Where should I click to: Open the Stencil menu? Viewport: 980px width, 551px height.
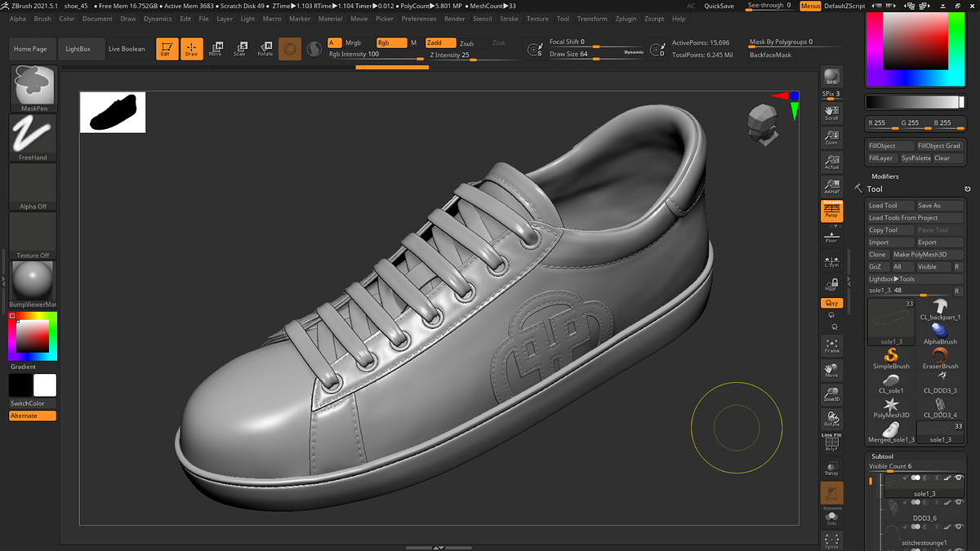coord(483,19)
